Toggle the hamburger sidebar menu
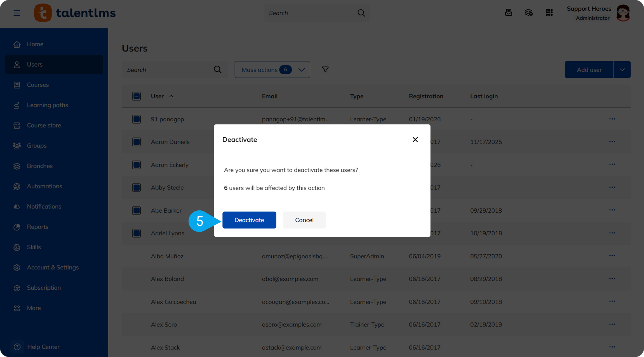644x357 pixels. tap(17, 13)
